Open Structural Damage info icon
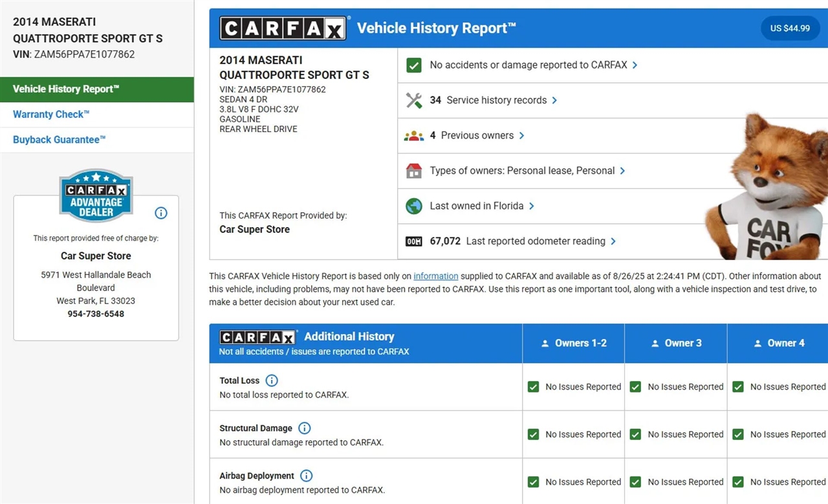Screen dimensions: 828x504 click(x=304, y=428)
